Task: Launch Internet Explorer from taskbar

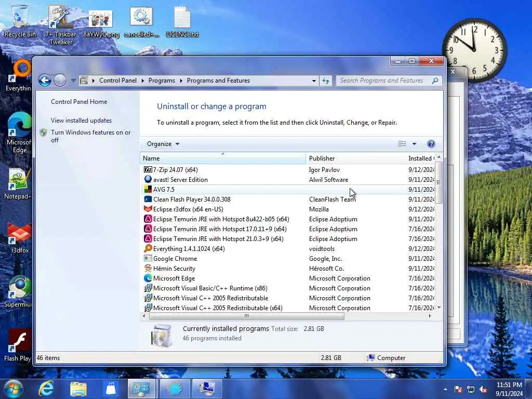Action: pos(46,389)
